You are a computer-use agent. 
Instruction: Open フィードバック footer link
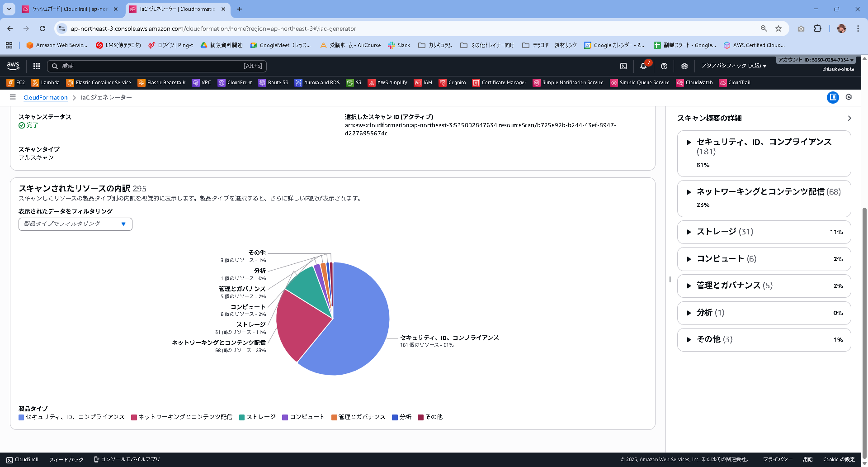point(66,459)
